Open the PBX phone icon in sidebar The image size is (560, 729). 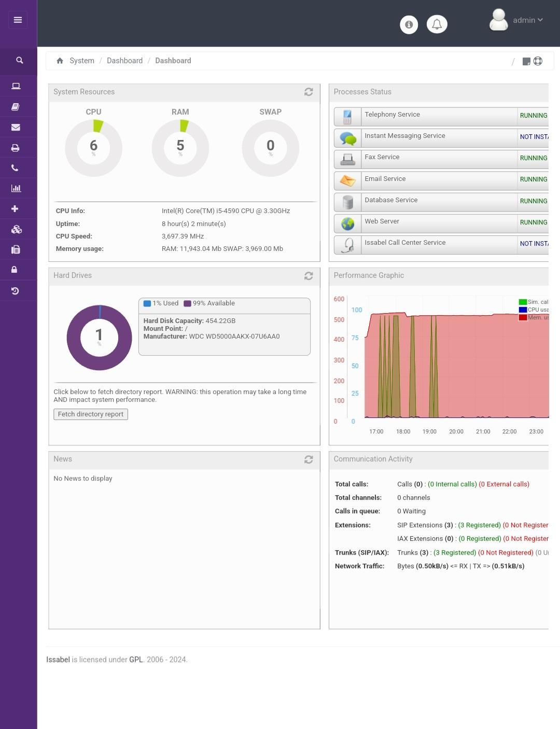point(15,168)
